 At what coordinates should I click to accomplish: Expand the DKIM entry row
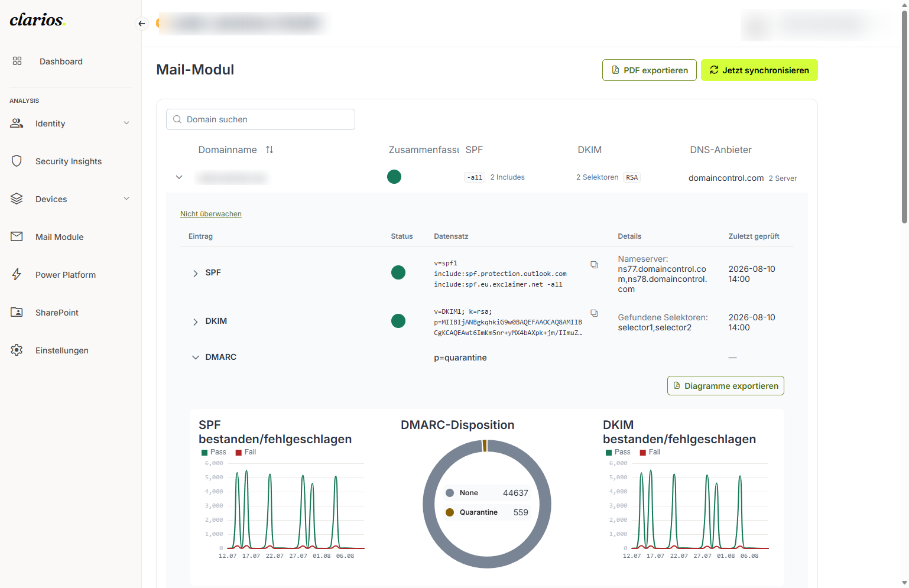(195, 321)
